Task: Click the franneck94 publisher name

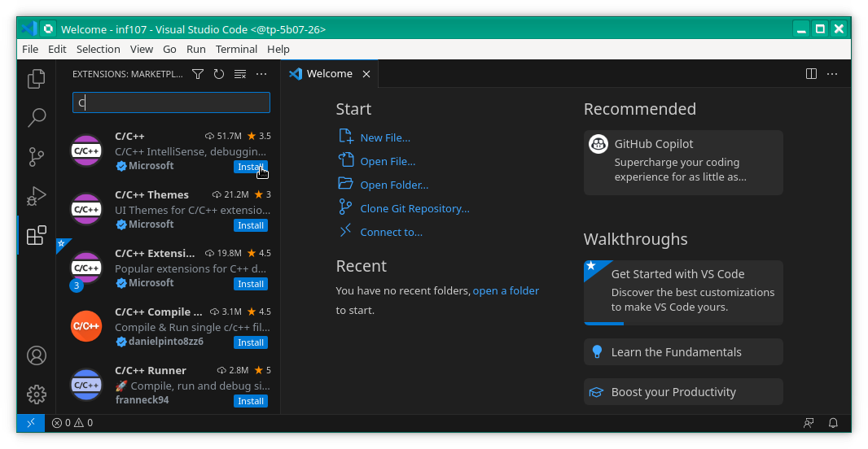Action: [142, 399]
